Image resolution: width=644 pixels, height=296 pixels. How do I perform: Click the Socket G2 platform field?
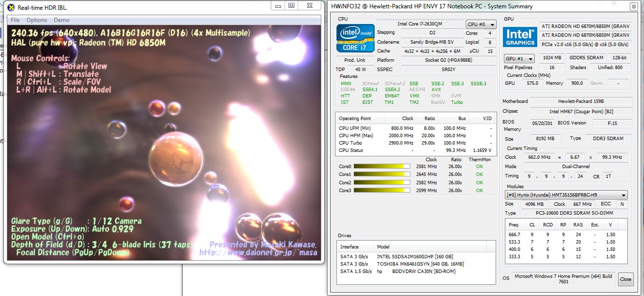point(449,60)
